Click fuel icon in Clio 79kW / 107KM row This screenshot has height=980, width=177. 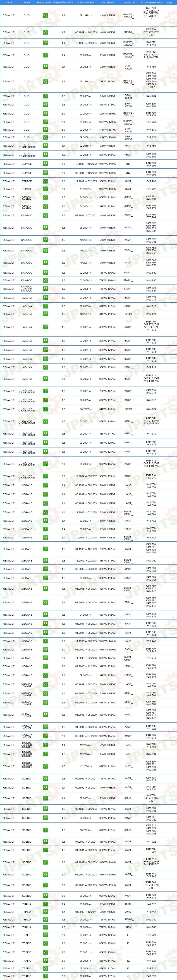pyautogui.click(x=45, y=81)
